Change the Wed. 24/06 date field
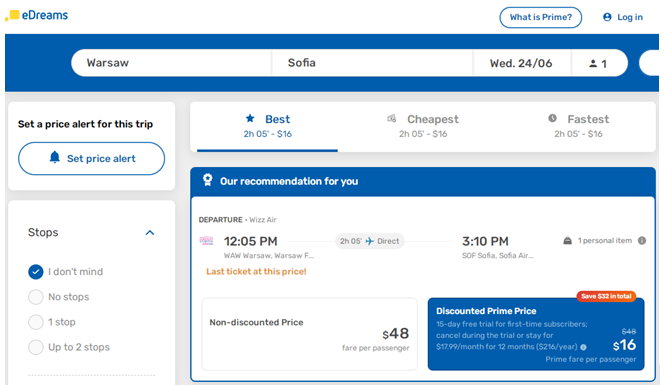This screenshot has width=666, height=385. pos(522,63)
